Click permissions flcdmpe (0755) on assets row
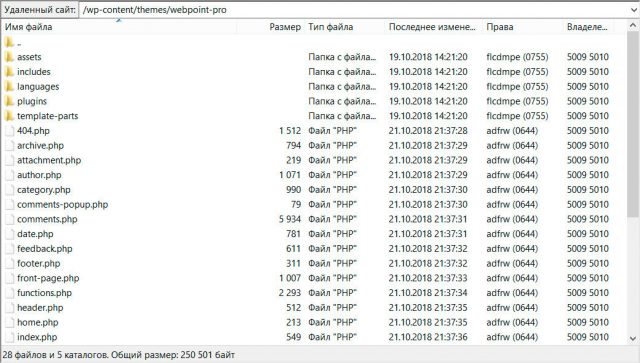The image size is (640, 363). (x=517, y=57)
